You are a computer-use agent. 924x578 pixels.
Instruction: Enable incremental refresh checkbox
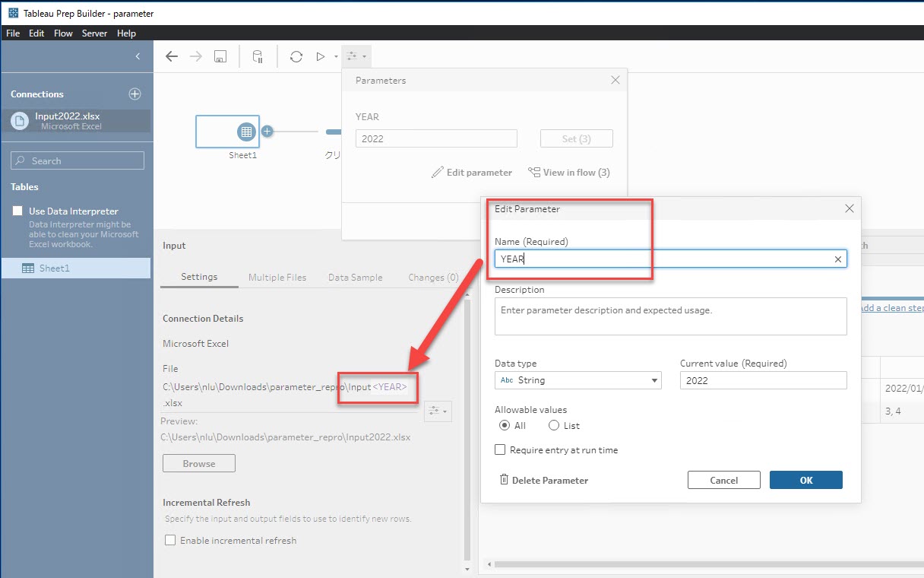coord(171,540)
